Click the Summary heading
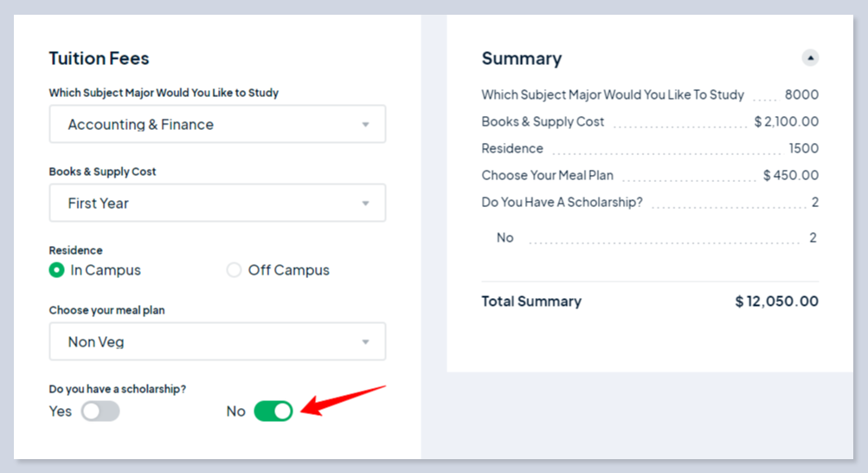868x473 pixels. (x=522, y=59)
